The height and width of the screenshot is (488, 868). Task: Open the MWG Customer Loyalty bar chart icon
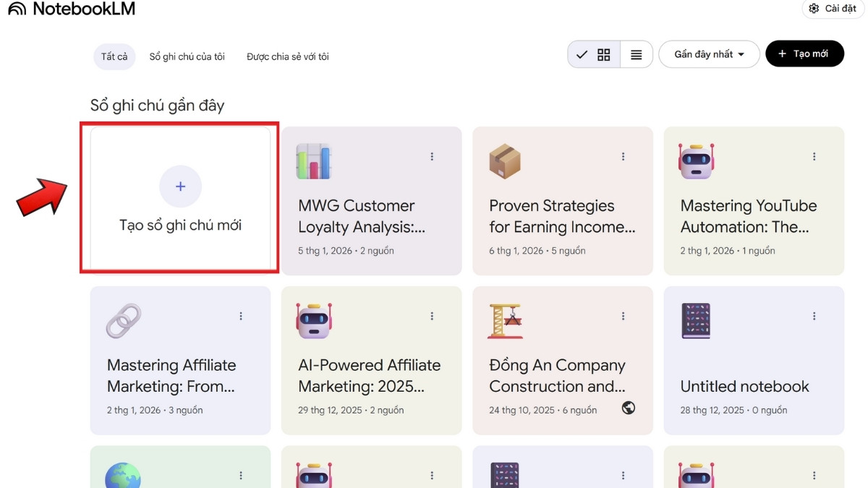(313, 161)
